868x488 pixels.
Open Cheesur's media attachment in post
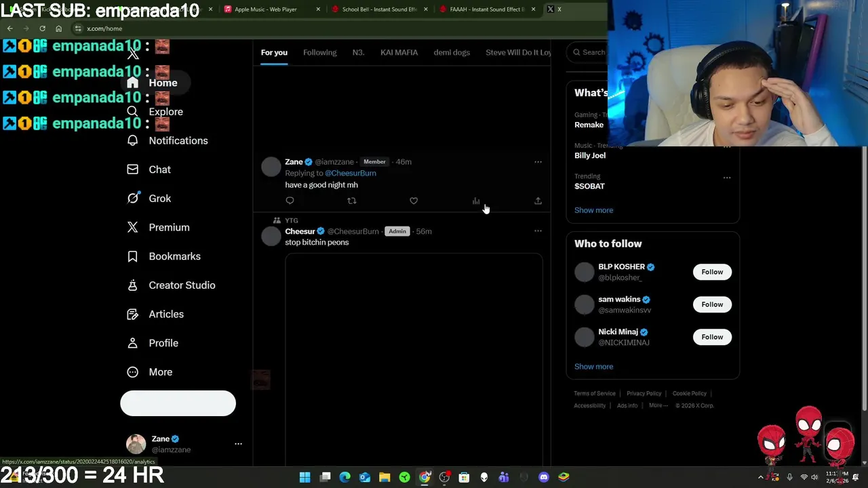pos(414,359)
